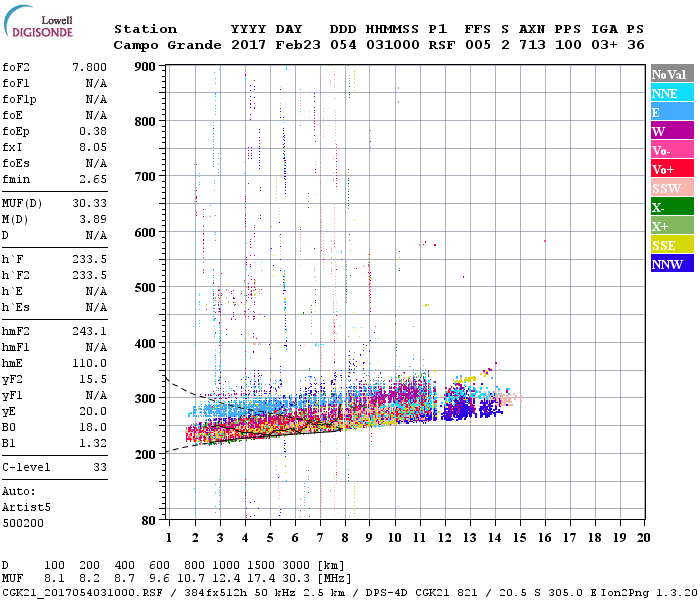Click the 80 km height axis label

click(x=149, y=521)
